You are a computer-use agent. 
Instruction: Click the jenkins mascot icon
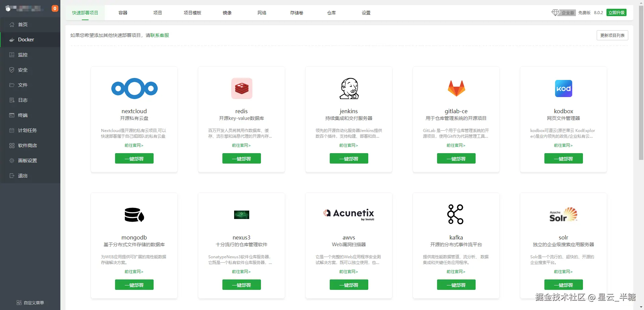tap(349, 89)
